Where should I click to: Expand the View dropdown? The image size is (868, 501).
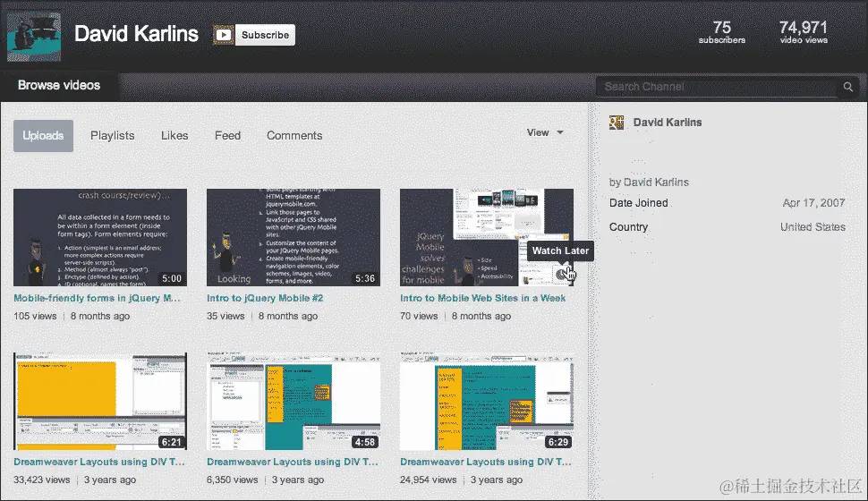point(545,132)
